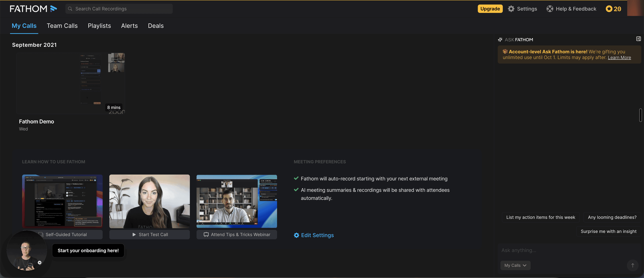Click the gift icon in announcement banner
The height and width of the screenshot is (278, 644).
[505, 51]
